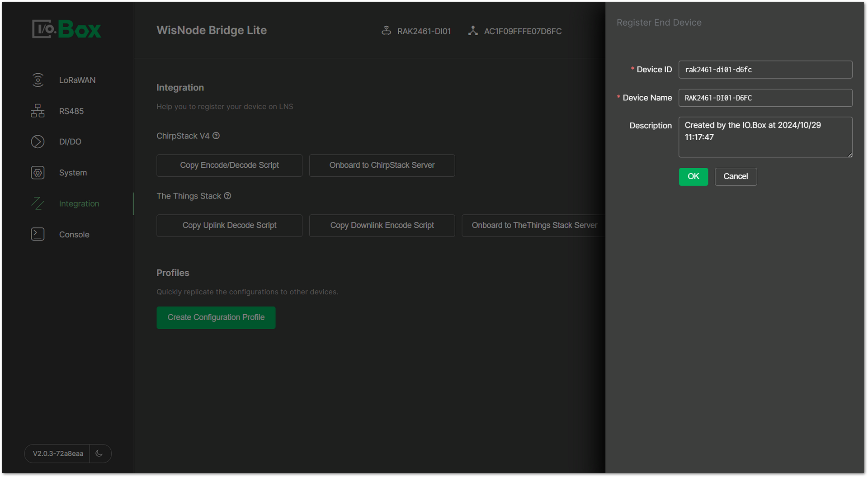Click the V2.0.3-72a8eaa version label
868x477 pixels.
click(x=58, y=453)
